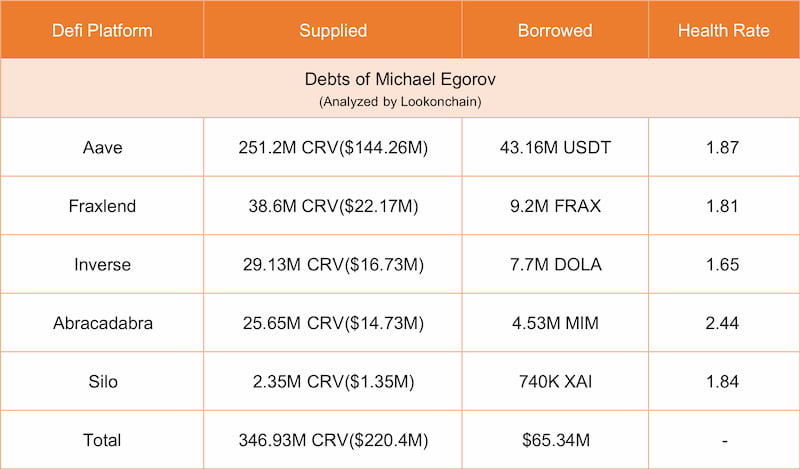
Task: Click the 346.93M CRV total supplied cell
Action: coord(332,440)
